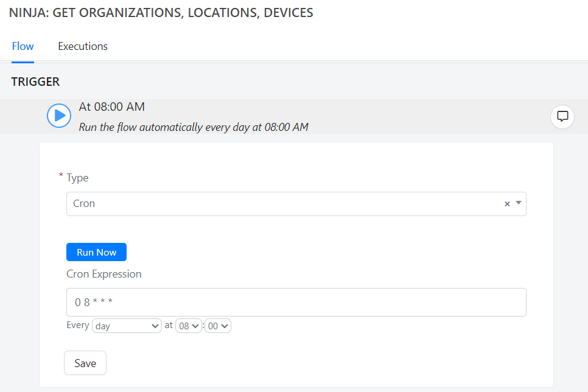Collapse the trigger header row

point(294,117)
